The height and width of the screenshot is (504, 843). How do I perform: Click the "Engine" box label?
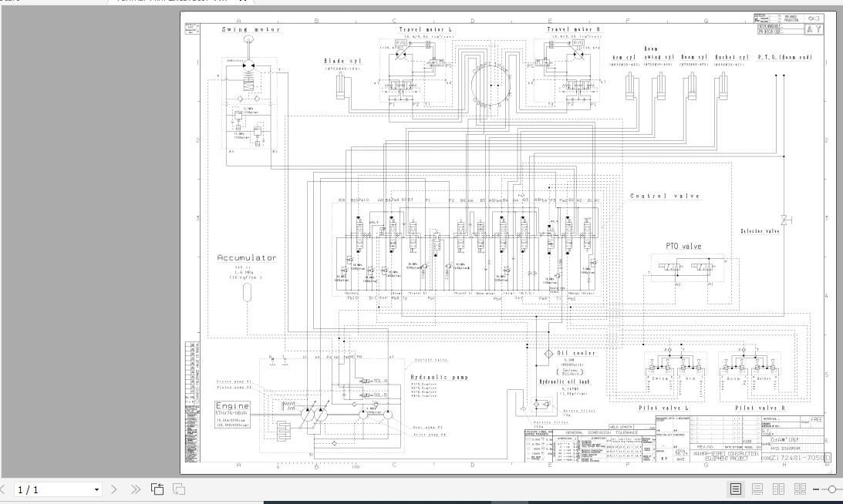[232, 405]
